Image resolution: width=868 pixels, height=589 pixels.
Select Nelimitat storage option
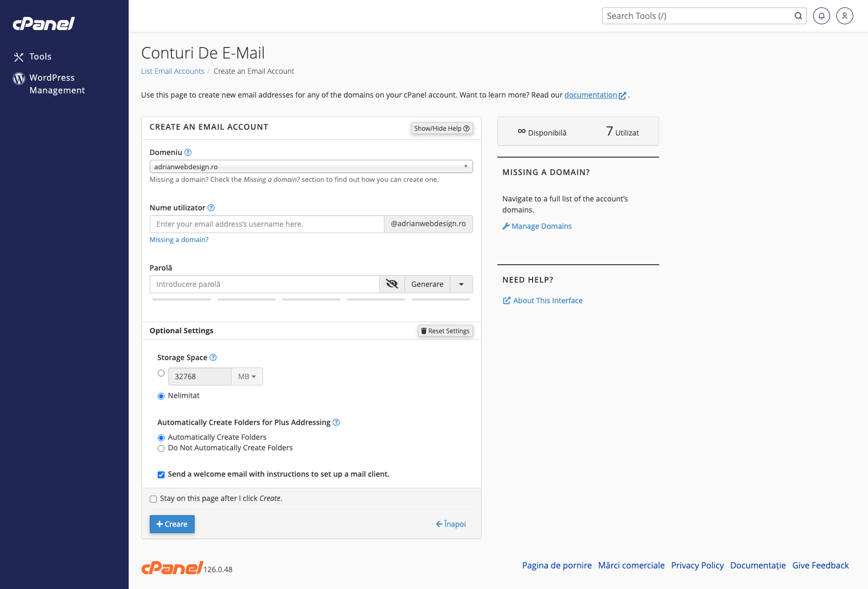tap(161, 396)
